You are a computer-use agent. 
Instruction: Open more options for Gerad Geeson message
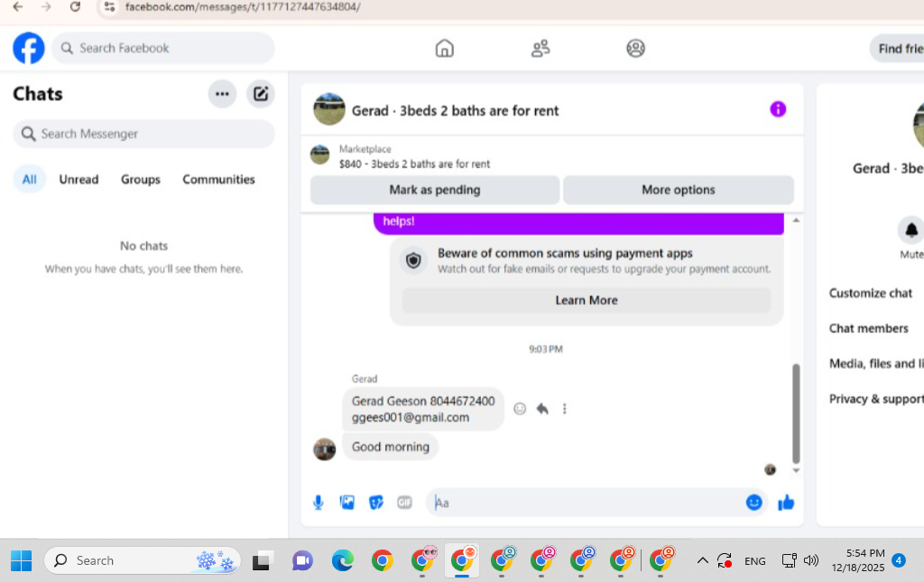(x=565, y=409)
